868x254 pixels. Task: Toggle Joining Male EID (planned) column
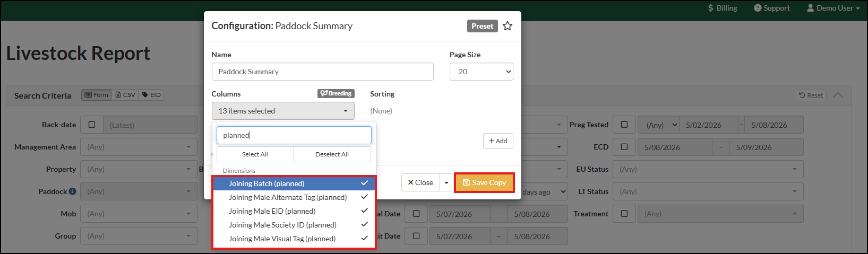point(294,211)
